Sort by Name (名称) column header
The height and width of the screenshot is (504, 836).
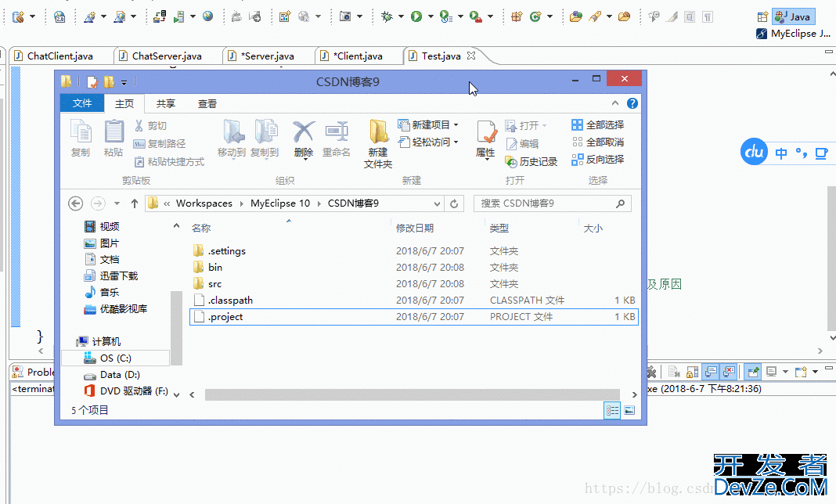[x=201, y=229]
